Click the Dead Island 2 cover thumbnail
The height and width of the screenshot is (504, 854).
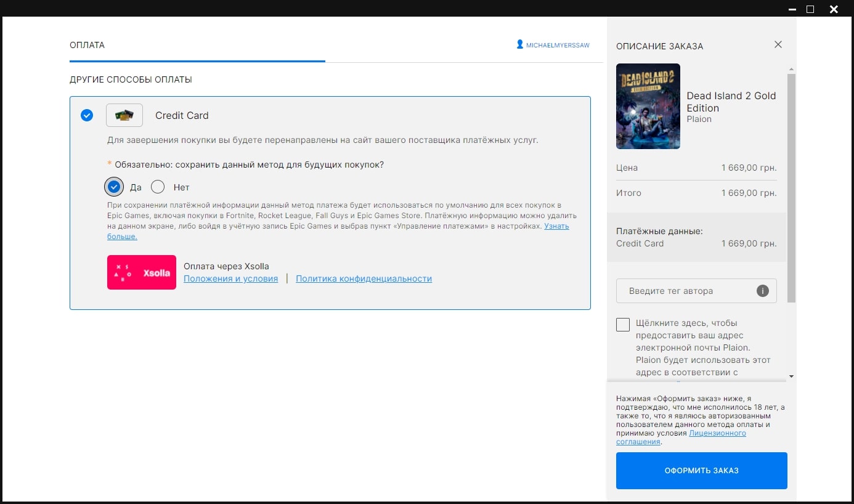[648, 106]
